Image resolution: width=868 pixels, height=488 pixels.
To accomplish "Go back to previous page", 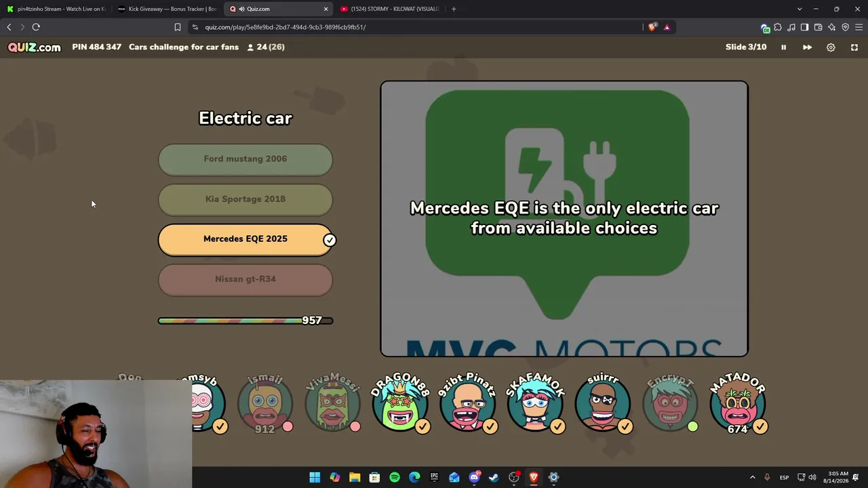I will click(9, 27).
